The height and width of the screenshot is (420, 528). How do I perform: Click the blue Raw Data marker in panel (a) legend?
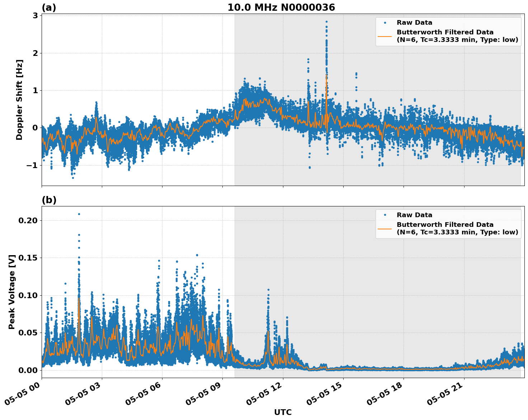click(x=386, y=23)
